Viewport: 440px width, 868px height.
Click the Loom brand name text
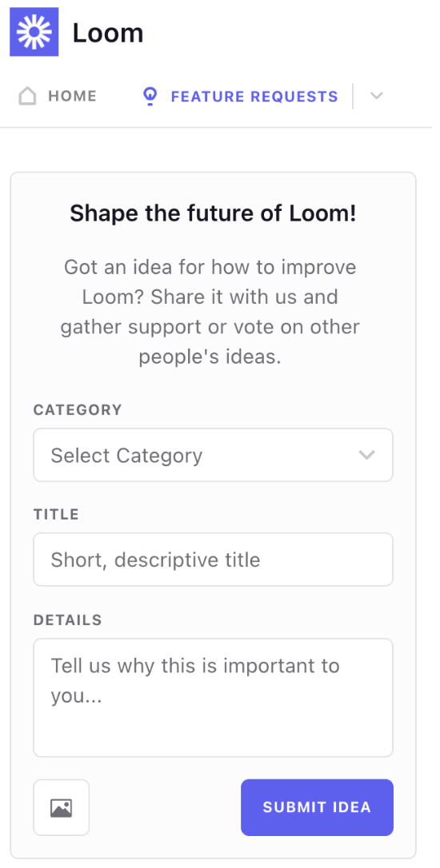pyautogui.click(x=108, y=34)
